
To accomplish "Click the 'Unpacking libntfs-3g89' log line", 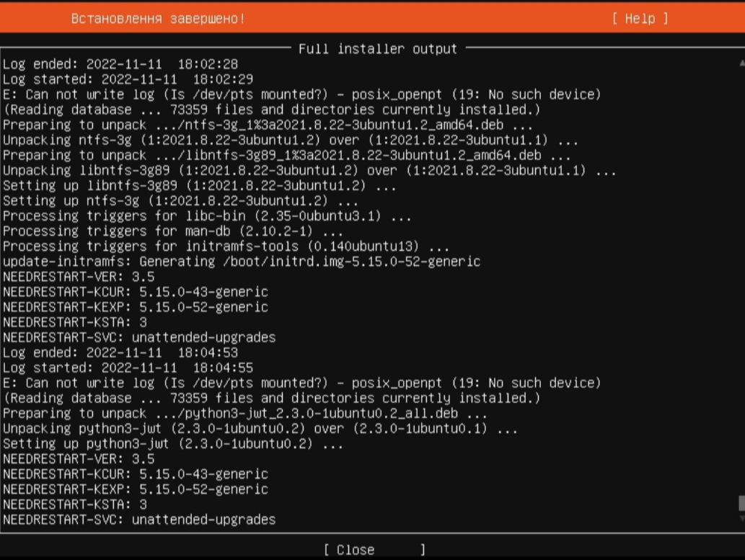I will click(310, 171).
